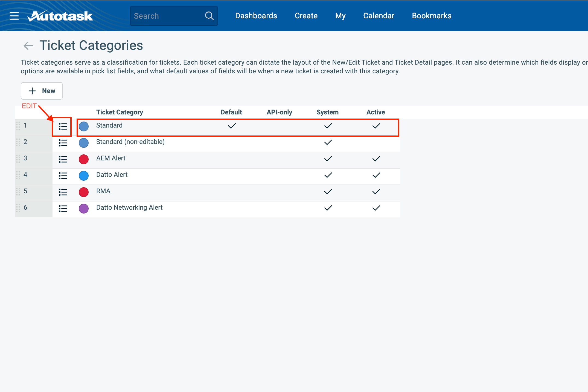
Task: Click the RMA red color dot
Action: [x=84, y=192]
